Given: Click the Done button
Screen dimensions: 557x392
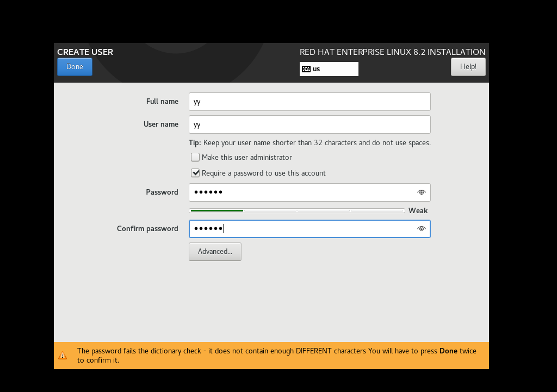Looking at the screenshot, I should coord(75,67).
